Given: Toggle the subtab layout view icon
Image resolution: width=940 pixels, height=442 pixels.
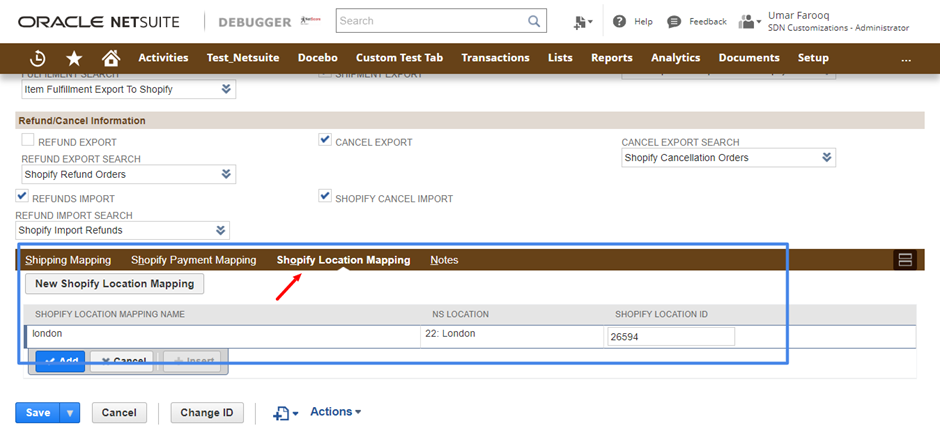Looking at the screenshot, I should 905,260.
